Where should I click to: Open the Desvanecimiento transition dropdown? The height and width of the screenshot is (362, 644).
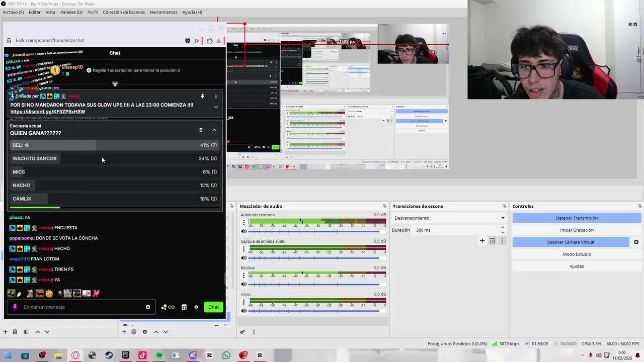tap(449, 218)
